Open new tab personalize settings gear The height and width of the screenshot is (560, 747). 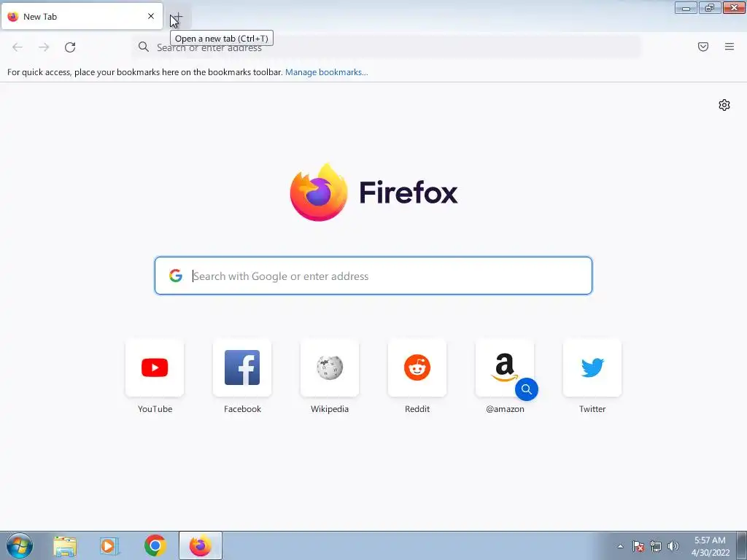724,105
